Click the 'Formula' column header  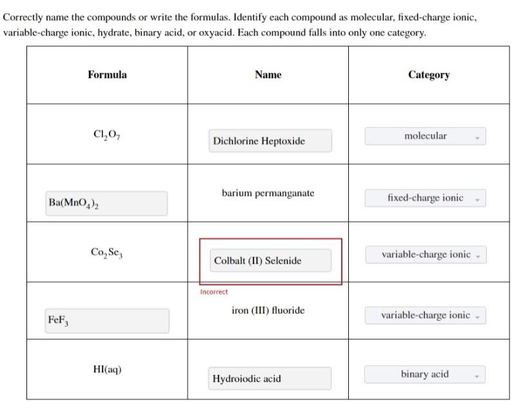(x=106, y=74)
